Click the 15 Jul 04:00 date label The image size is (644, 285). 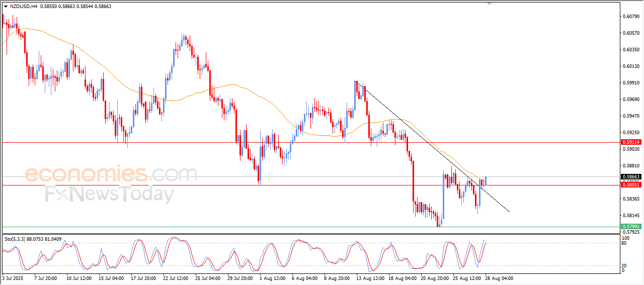110,278
